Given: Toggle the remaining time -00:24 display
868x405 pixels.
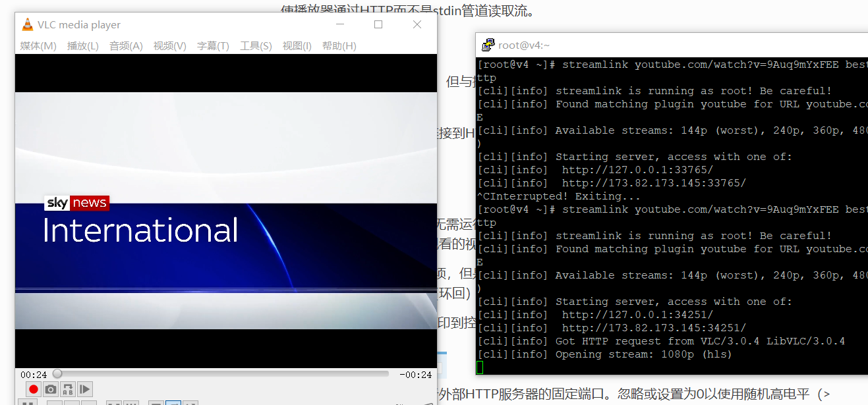Looking at the screenshot, I should click(x=415, y=375).
